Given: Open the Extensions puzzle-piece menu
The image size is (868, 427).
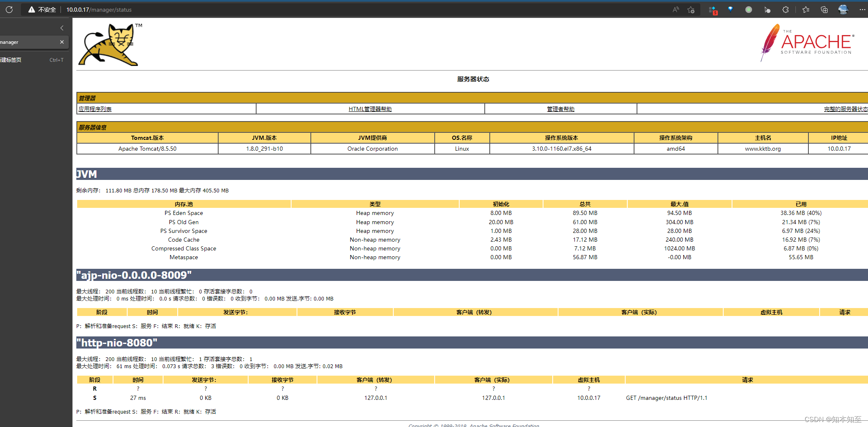Looking at the screenshot, I should click(785, 10).
